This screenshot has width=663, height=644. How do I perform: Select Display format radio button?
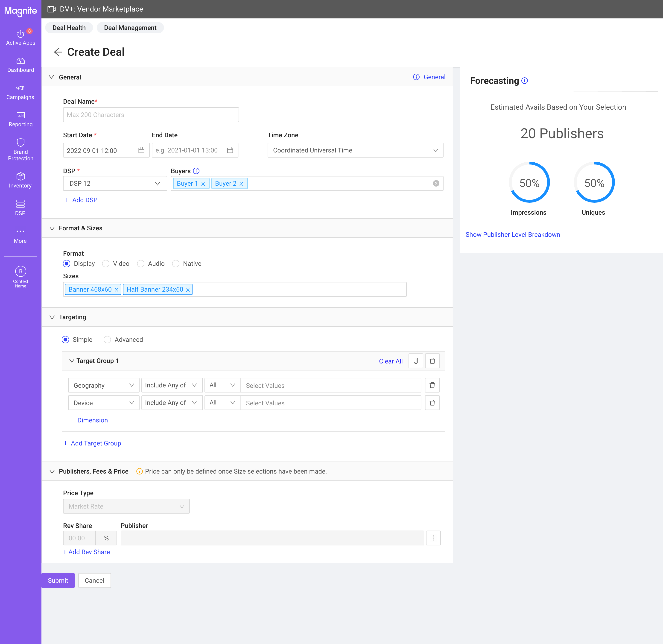click(67, 264)
